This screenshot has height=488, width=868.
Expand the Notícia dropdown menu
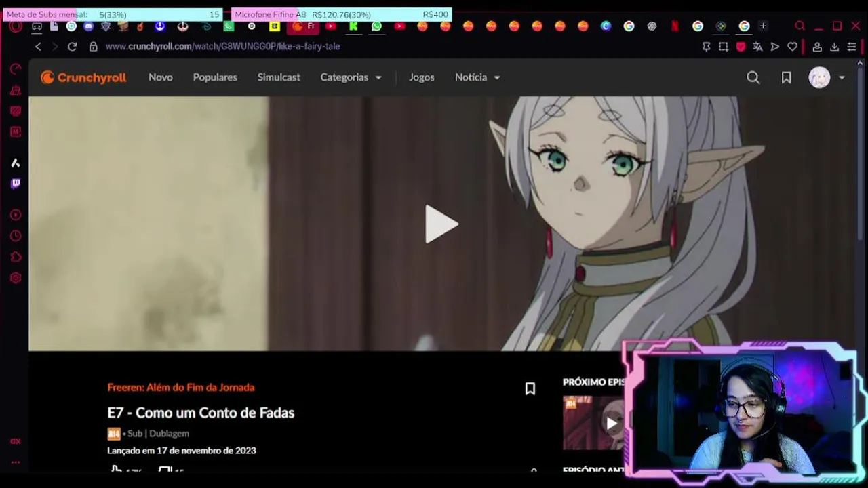477,77
